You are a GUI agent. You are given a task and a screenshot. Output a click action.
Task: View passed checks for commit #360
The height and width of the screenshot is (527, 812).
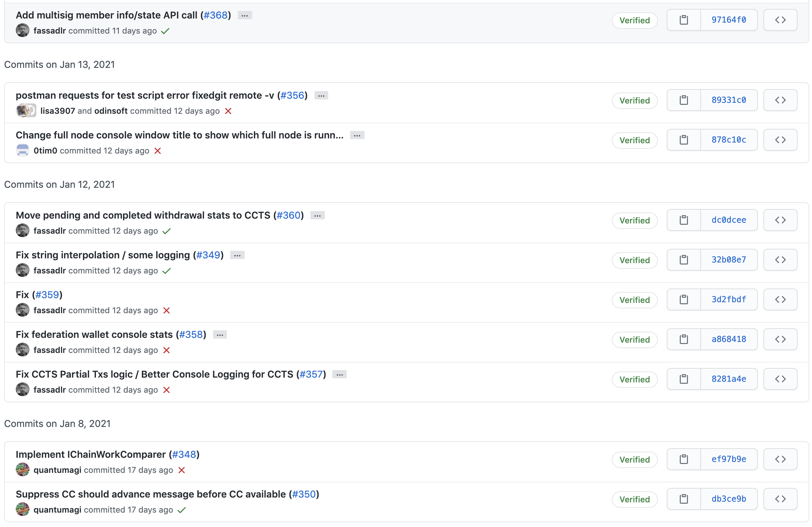point(167,231)
